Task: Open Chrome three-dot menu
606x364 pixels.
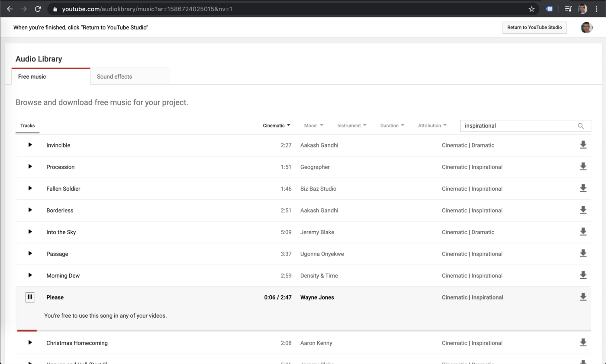Action: [x=596, y=9]
